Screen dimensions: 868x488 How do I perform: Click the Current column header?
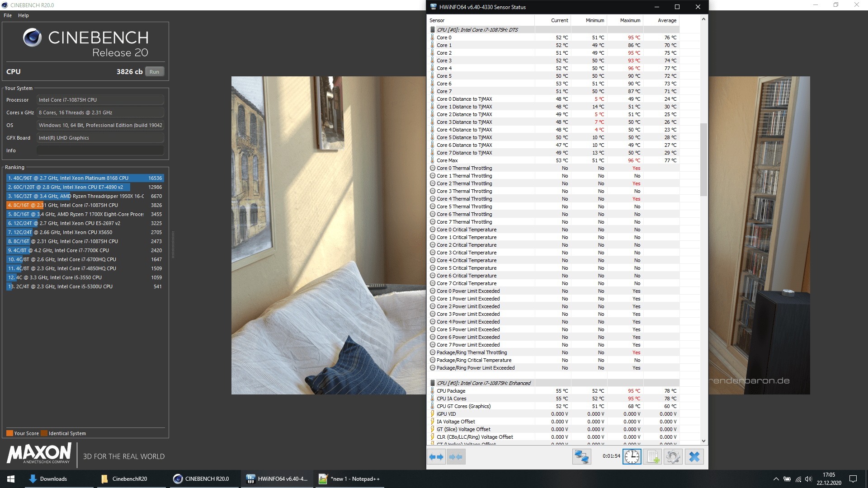552,20
